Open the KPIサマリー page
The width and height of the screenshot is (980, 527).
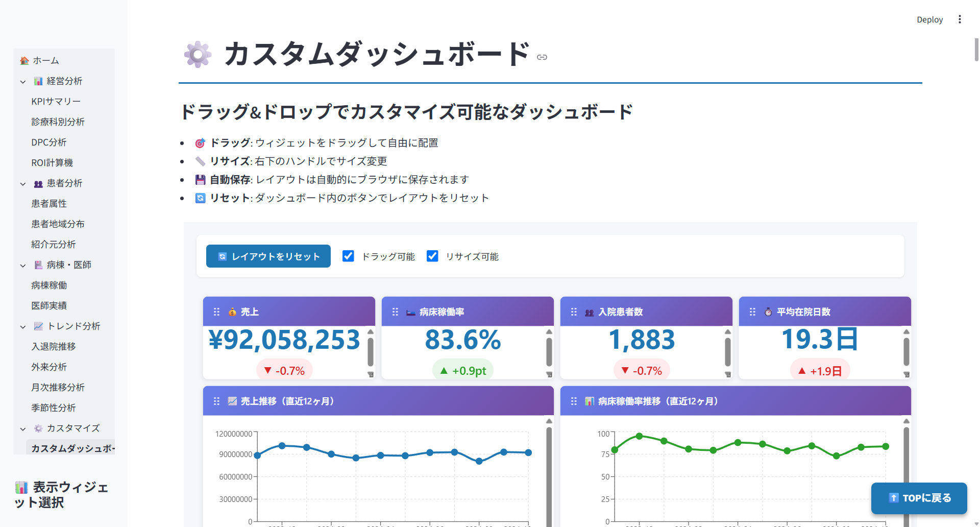(56, 102)
